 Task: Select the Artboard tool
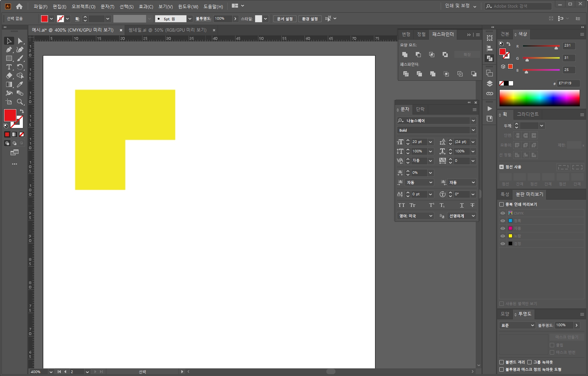pos(9,102)
